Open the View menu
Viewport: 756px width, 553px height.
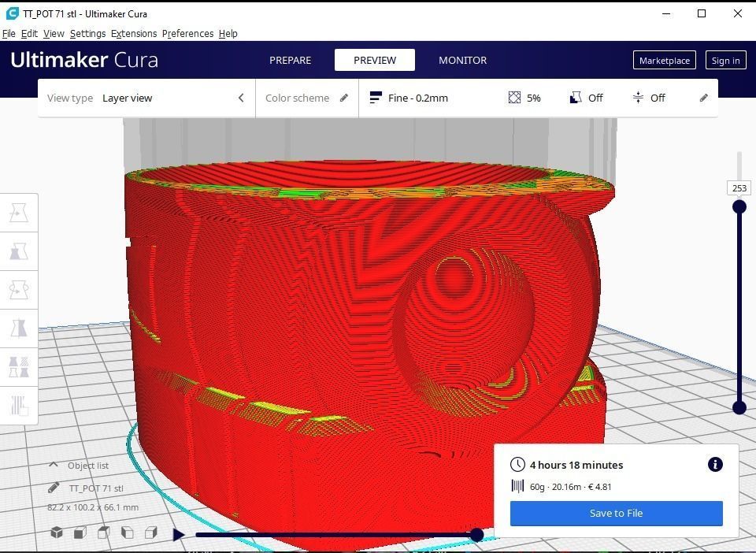[x=54, y=33]
